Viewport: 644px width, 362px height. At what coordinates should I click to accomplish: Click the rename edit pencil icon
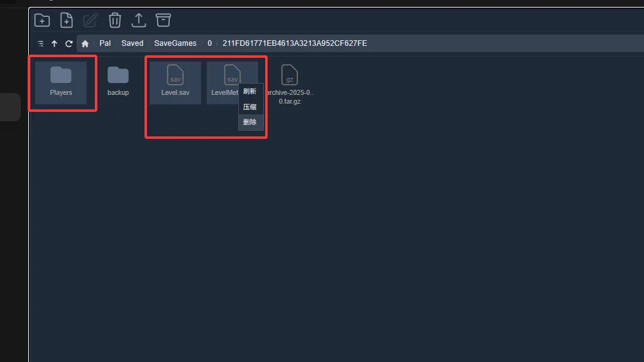coord(90,20)
